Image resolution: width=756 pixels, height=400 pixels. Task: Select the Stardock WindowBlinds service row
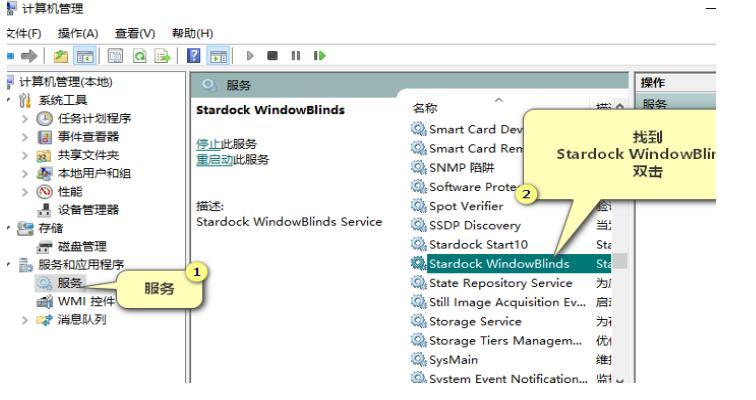pyautogui.click(x=511, y=264)
